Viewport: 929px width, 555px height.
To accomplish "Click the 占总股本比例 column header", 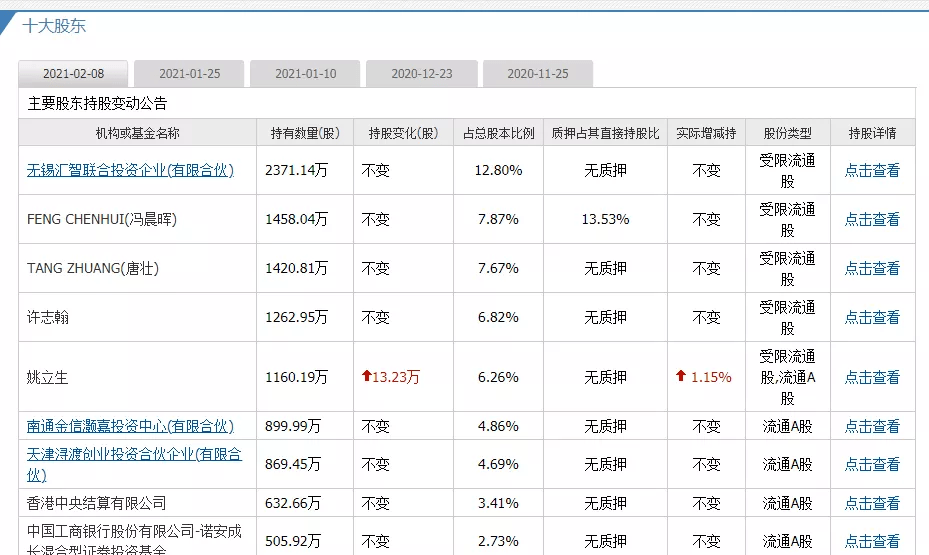I will 498,133.
